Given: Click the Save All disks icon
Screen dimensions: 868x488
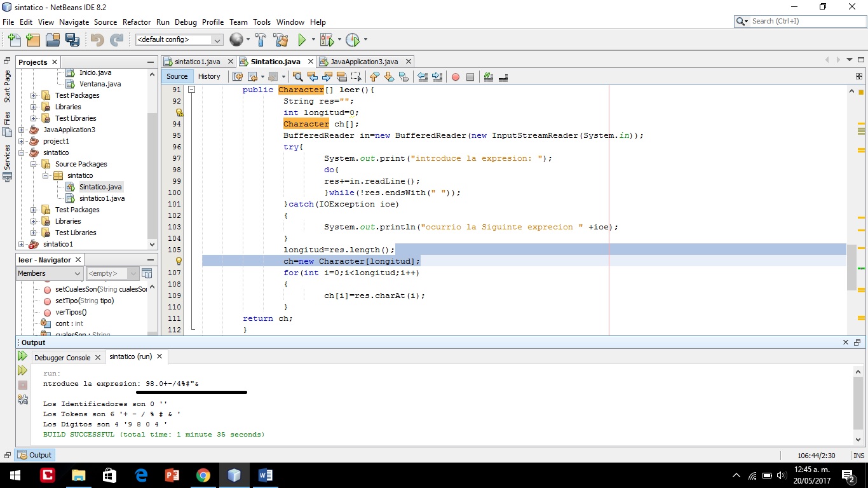Looking at the screenshot, I should [72, 40].
